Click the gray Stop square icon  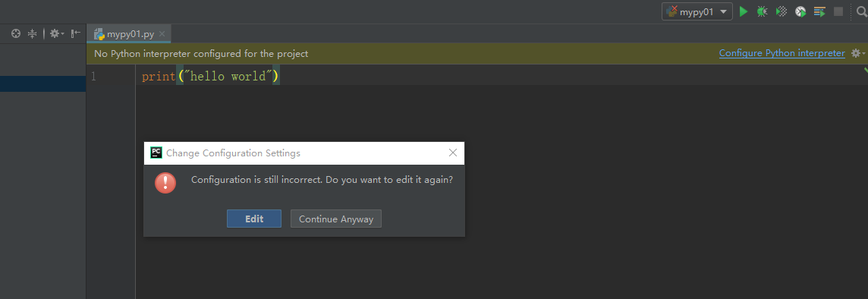pos(838,11)
